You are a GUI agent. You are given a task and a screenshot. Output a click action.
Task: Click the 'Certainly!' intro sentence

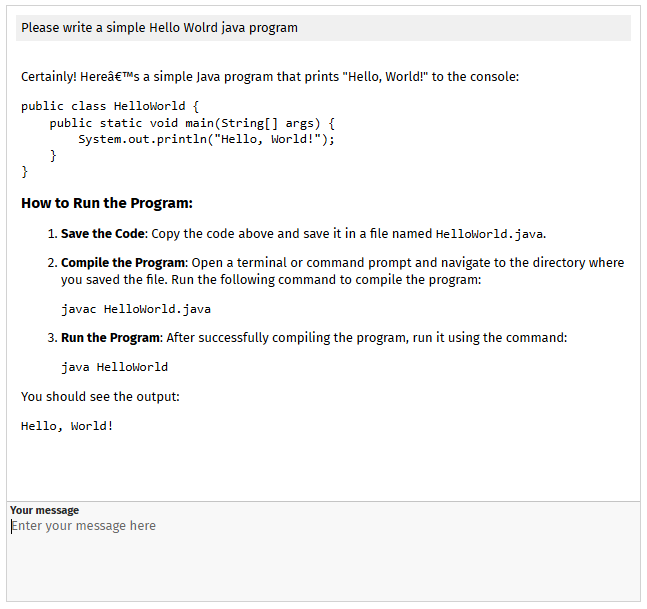coord(270,76)
